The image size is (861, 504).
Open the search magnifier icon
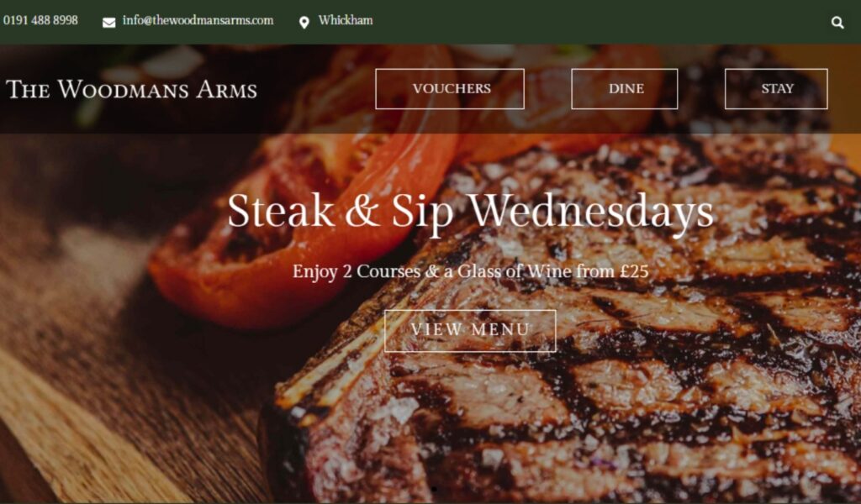tap(837, 23)
